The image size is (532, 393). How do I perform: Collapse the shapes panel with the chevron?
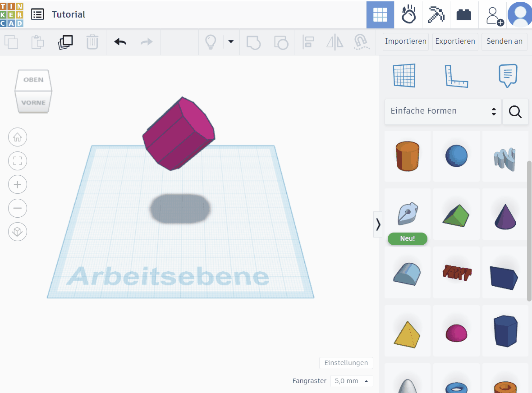378,224
